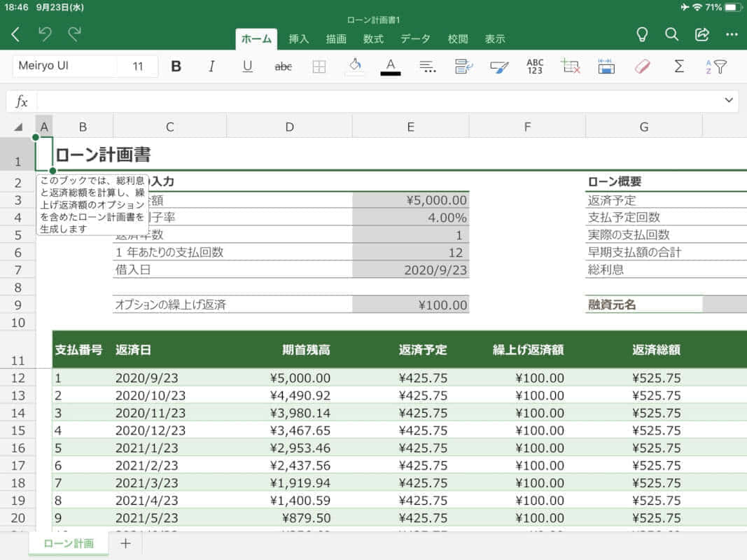
Task: Select the 融資元名 label cell
Action: click(643, 304)
